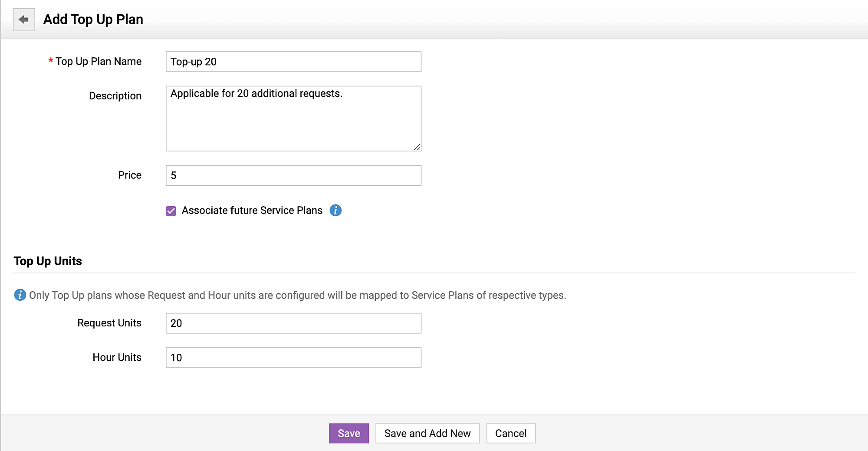Click the Description box resize handle
Viewport: 868px width, 451px height.
(x=417, y=147)
